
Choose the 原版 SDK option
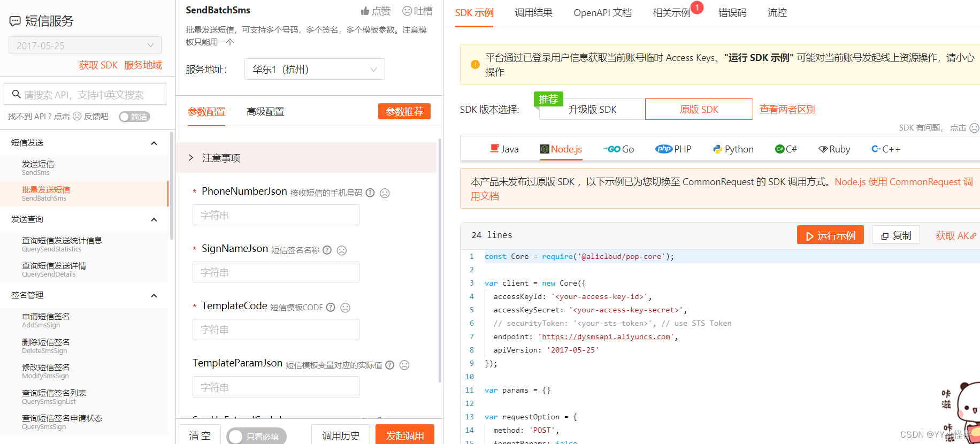pos(699,109)
